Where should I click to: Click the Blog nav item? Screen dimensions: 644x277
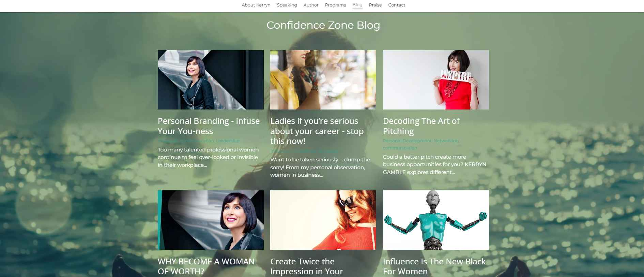[x=357, y=5]
